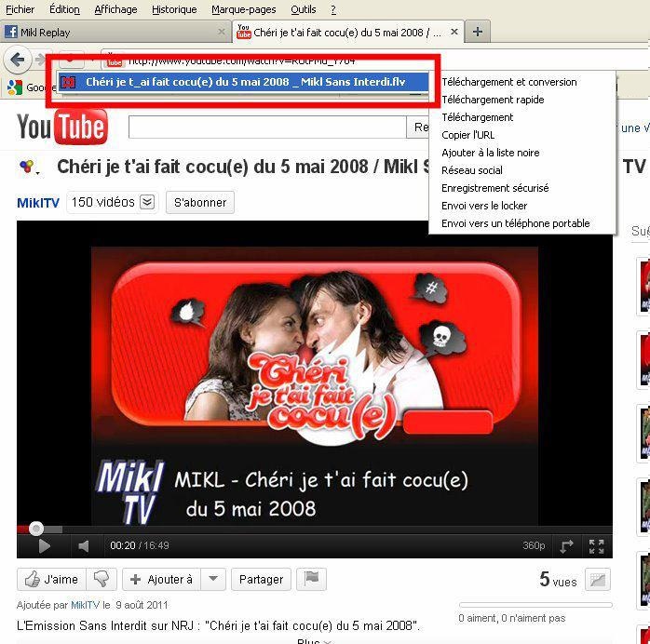Click the Facebook icon on Mikl Replay tab

click(11, 32)
